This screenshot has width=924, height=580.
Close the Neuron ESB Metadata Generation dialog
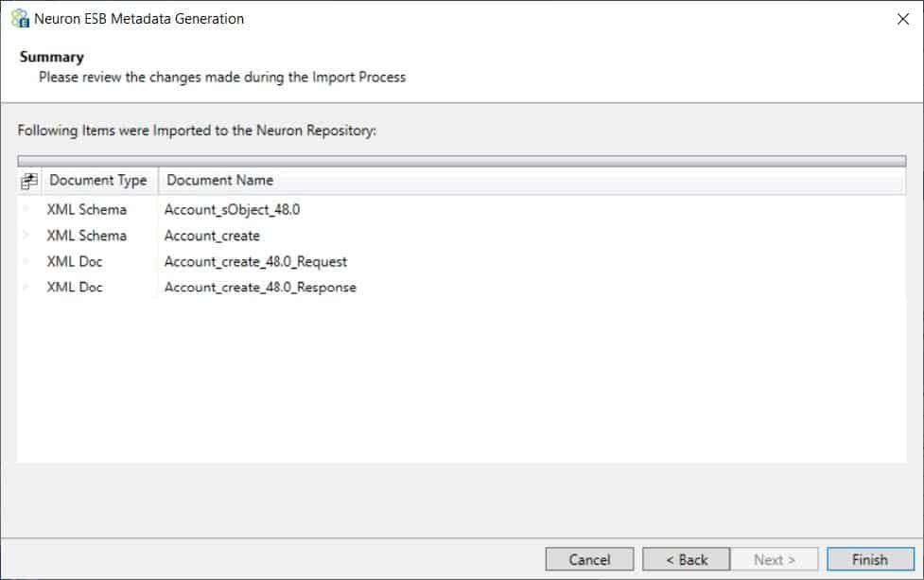pos(903,19)
